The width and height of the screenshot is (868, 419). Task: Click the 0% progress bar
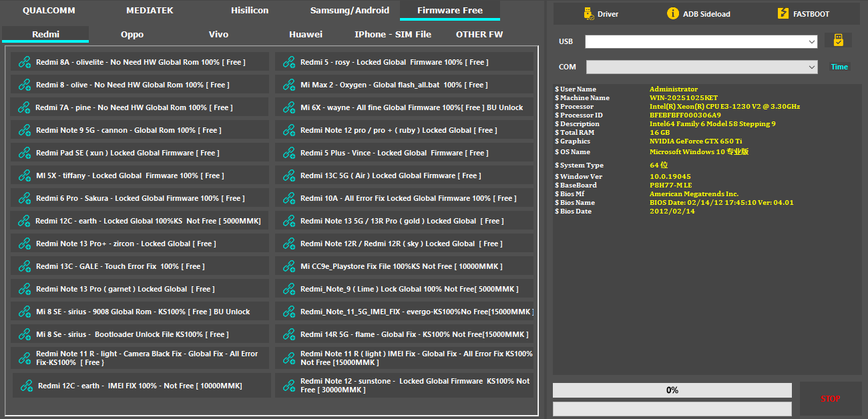(x=672, y=390)
